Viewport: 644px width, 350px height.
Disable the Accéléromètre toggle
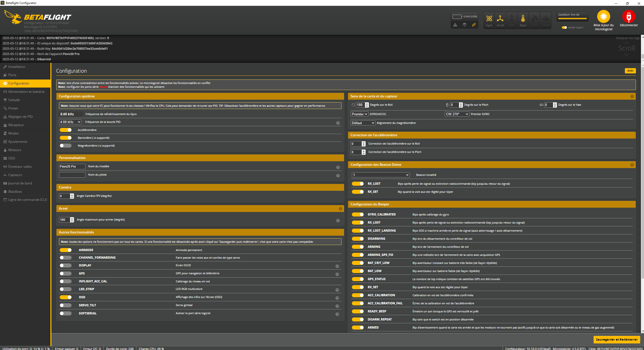(66, 130)
